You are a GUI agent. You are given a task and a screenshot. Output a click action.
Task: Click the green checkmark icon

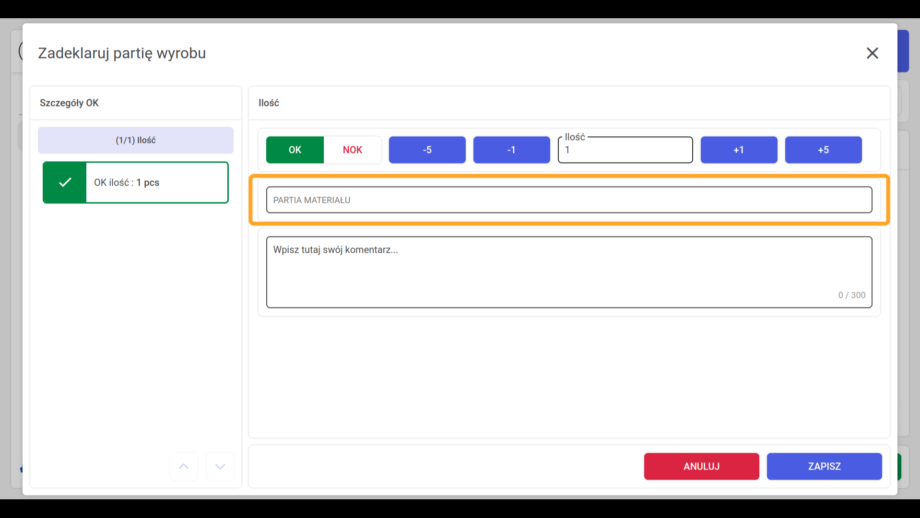65,182
